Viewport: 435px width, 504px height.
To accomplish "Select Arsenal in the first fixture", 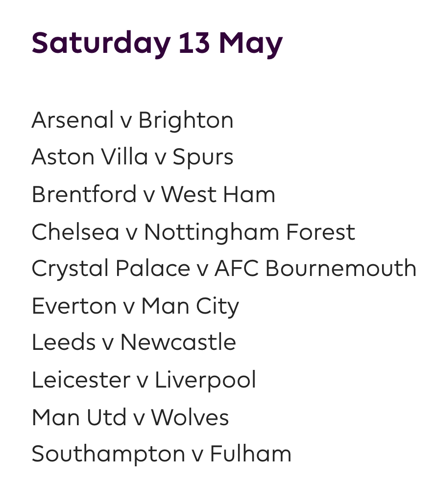I will [72, 120].
